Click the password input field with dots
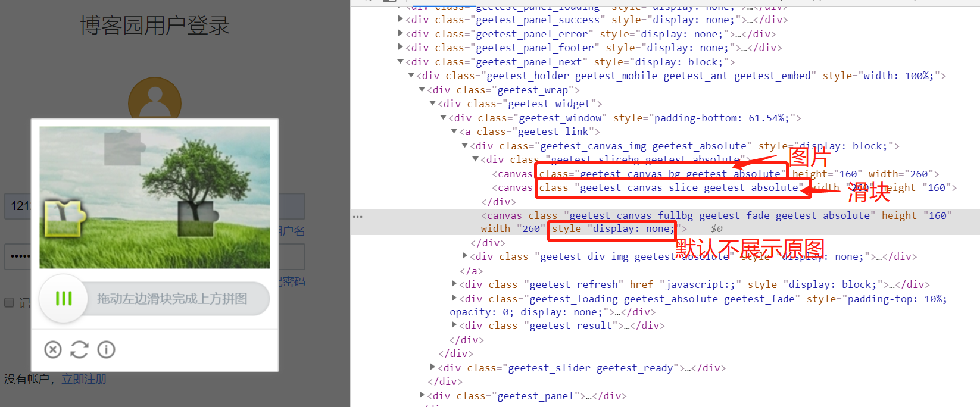Image resolution: width=980 pixels, height=407 pixels. [x=155, y=256]
